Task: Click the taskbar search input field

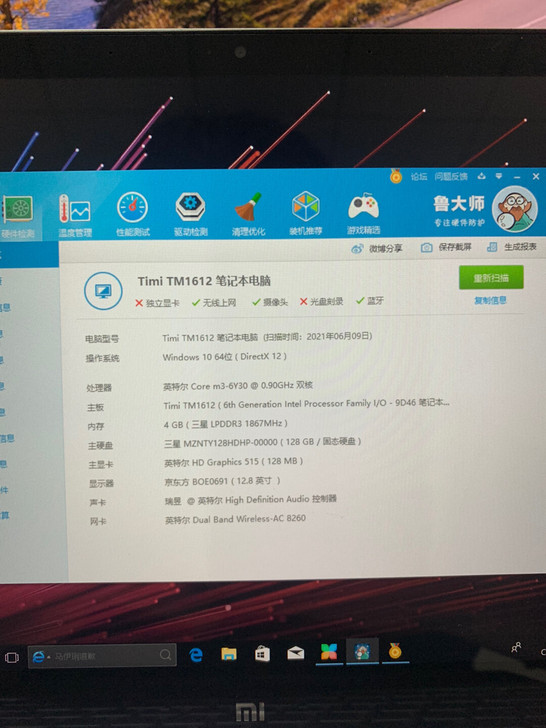Action: click(102, 656)
